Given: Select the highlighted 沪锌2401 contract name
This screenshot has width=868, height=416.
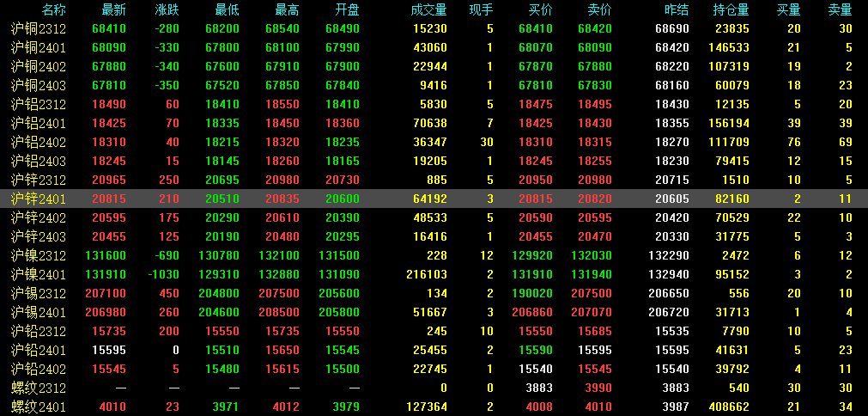Looking at the screenshot, I should [x=39, y=199].
